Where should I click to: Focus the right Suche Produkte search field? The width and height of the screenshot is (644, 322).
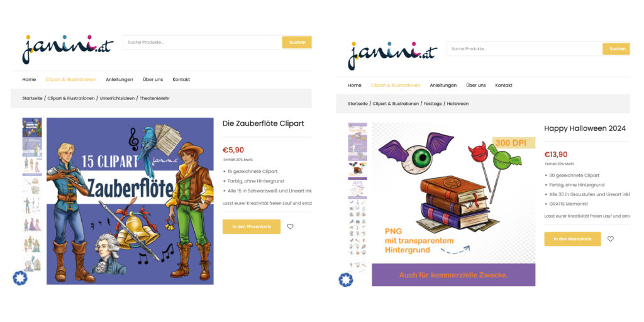(525, 48)
